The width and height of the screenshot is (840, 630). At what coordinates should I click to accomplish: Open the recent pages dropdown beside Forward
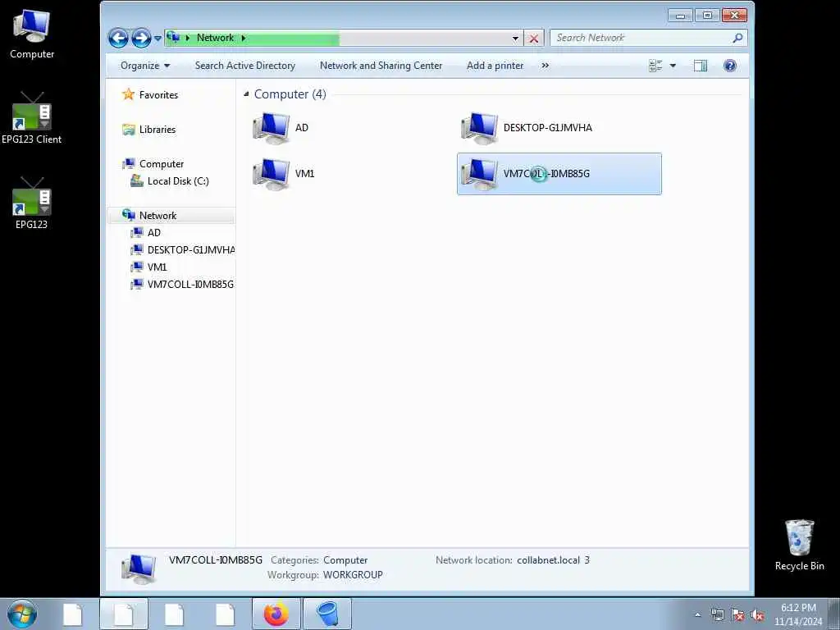[157, 38]
